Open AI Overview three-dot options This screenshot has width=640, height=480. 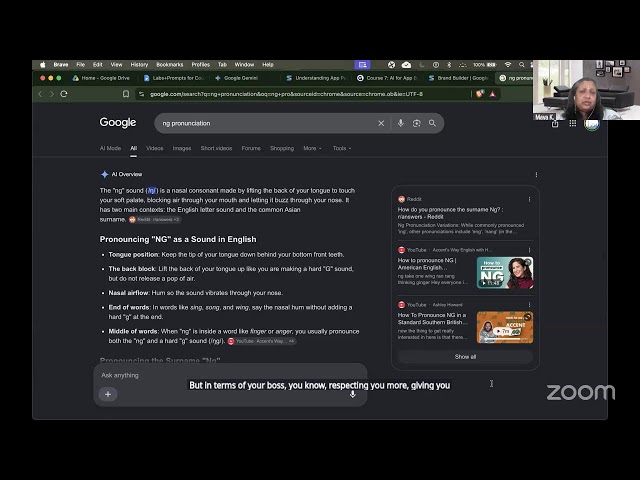536,174
